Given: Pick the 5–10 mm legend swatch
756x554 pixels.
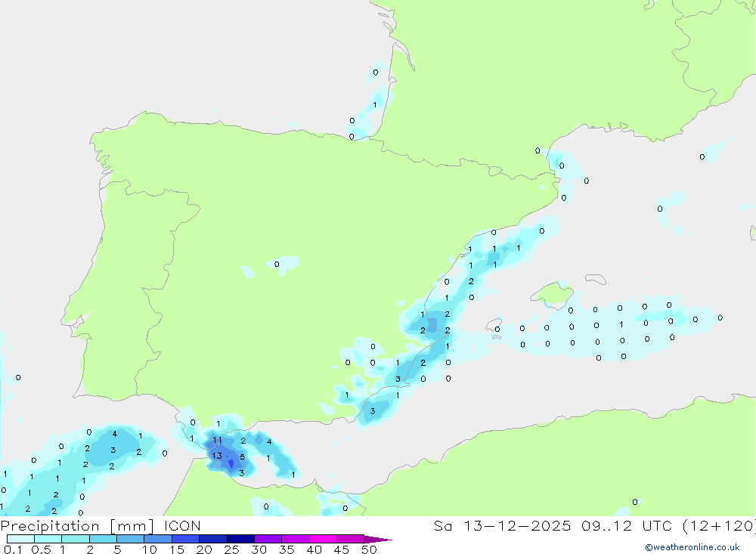Looking at the screenshot, I should tap(130, 539).
